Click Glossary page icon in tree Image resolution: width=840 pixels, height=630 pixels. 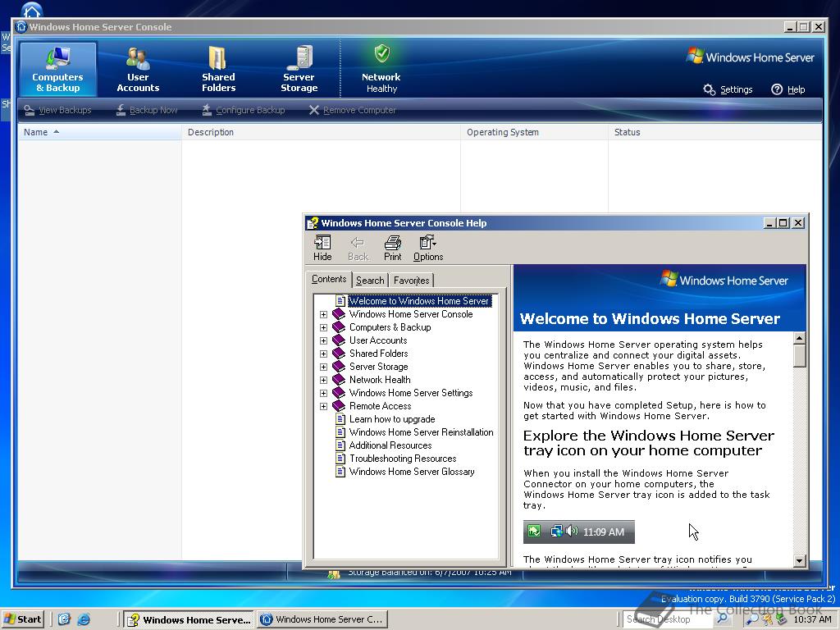340,472
